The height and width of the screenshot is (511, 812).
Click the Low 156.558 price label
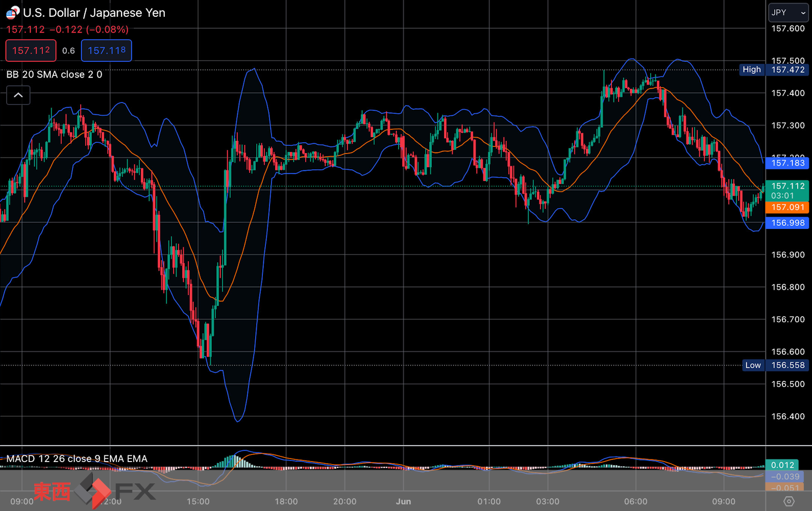775,365
